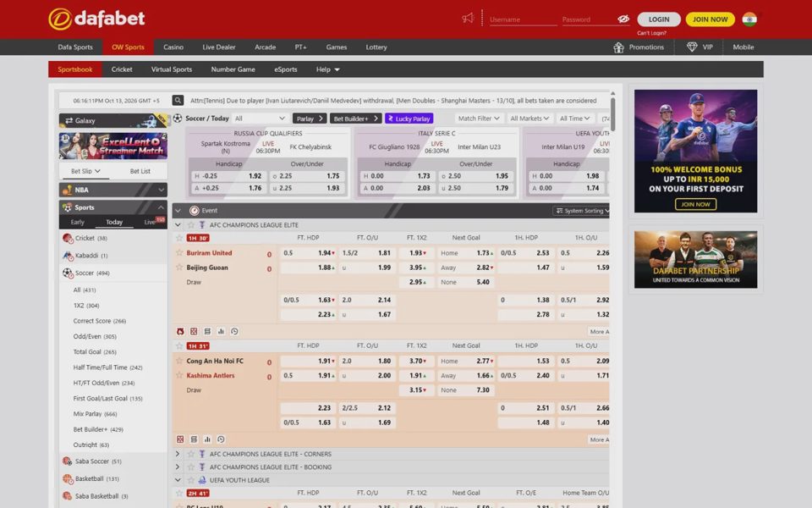Click the Galaxy swap arrows icon
The height and width of the screenshot is (508, 812).
[69, 120]
